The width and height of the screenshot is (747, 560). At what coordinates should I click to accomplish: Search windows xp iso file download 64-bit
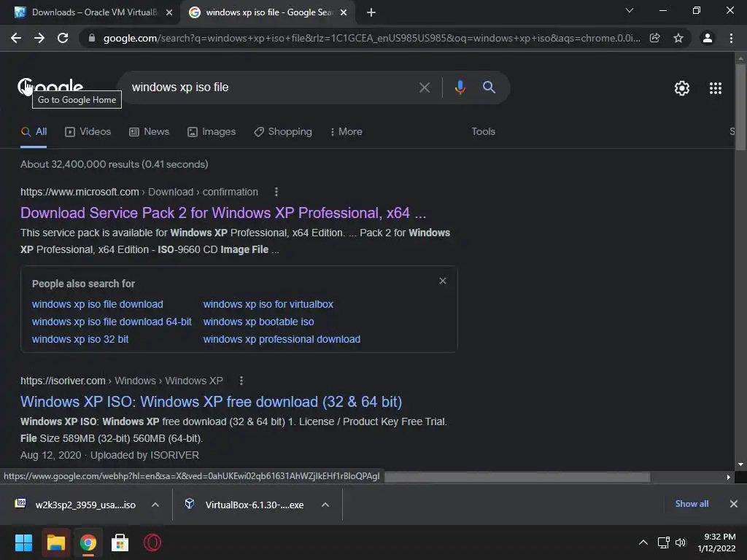pyautogui.click(x=112, y=322)
